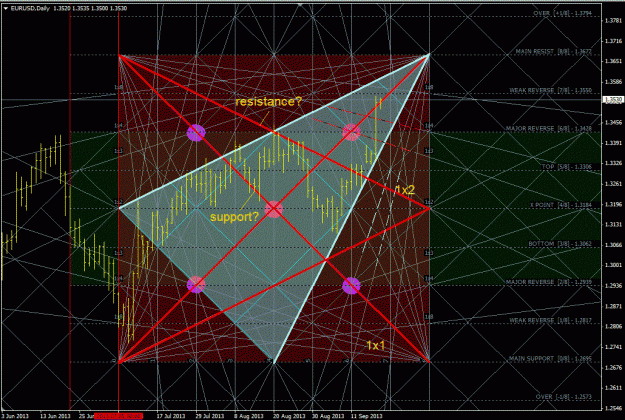Click the X POINT [4/8] level label
625x420 pixels.
pyautogui.click(x=561, y=205)
